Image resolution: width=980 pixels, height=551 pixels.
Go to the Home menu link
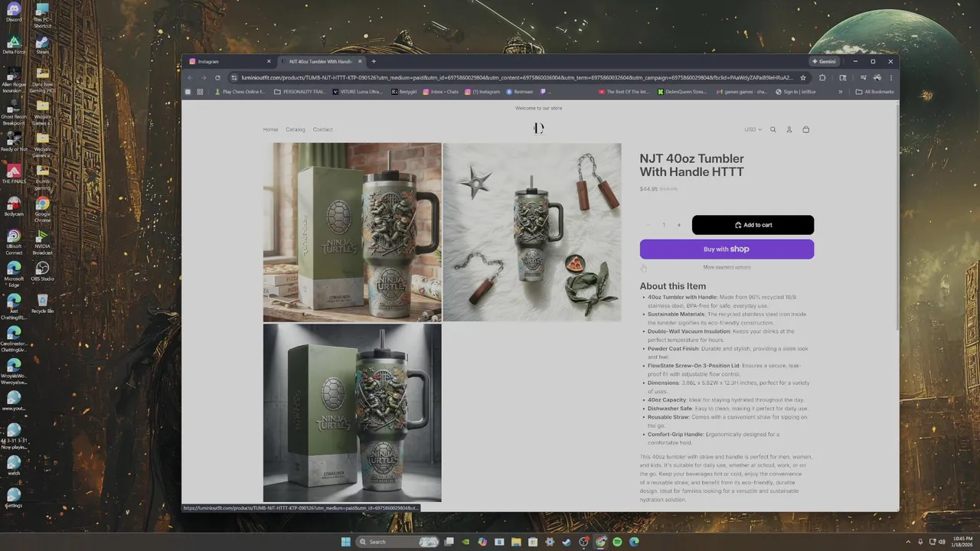pos(270,129)
